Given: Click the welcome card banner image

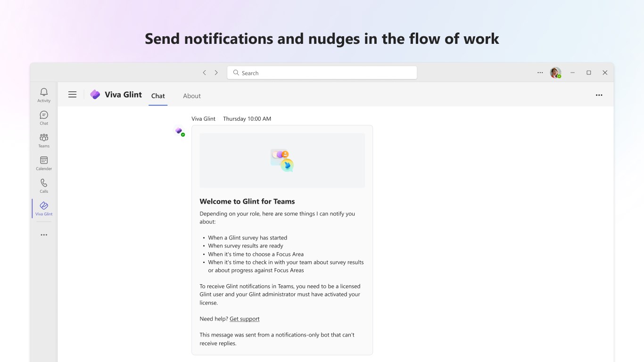Looking at the screenshot, I should (x=282, y=160).
